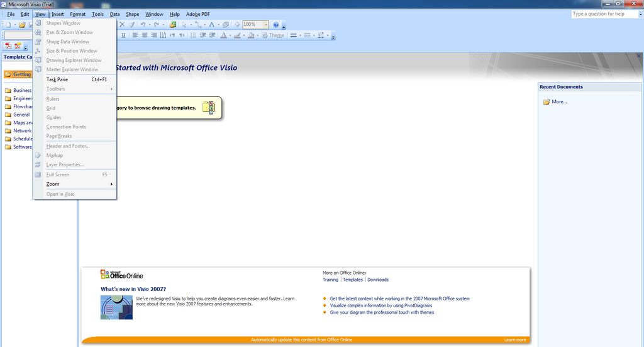Choose Shapes Window from View menu
The image size is (644, 347).
tap(75, 23)
